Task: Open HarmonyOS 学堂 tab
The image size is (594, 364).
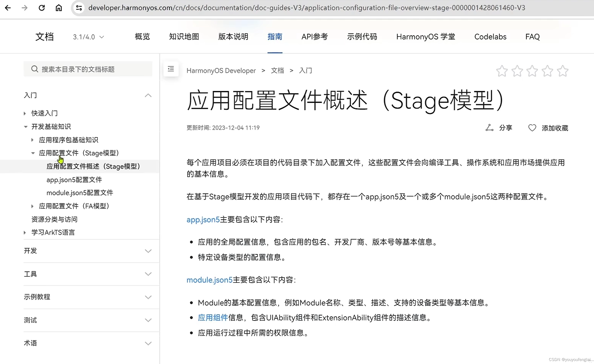Action: point(426,37)
